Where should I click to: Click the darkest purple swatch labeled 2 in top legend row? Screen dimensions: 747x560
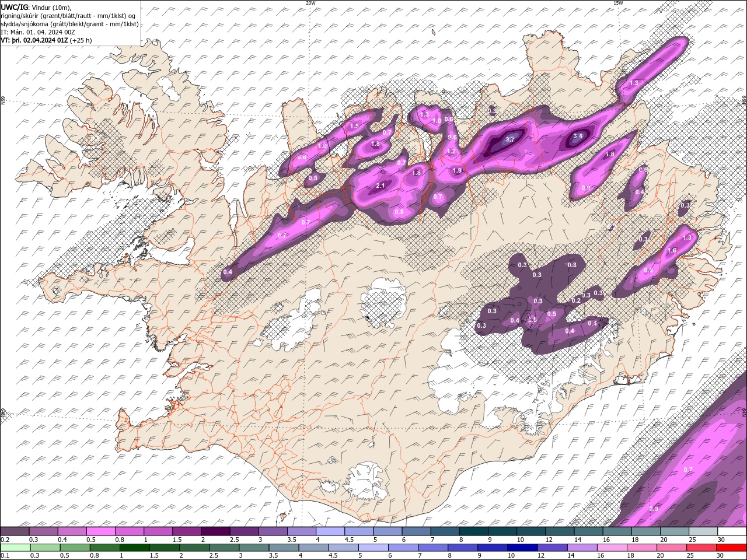point(215,531)
